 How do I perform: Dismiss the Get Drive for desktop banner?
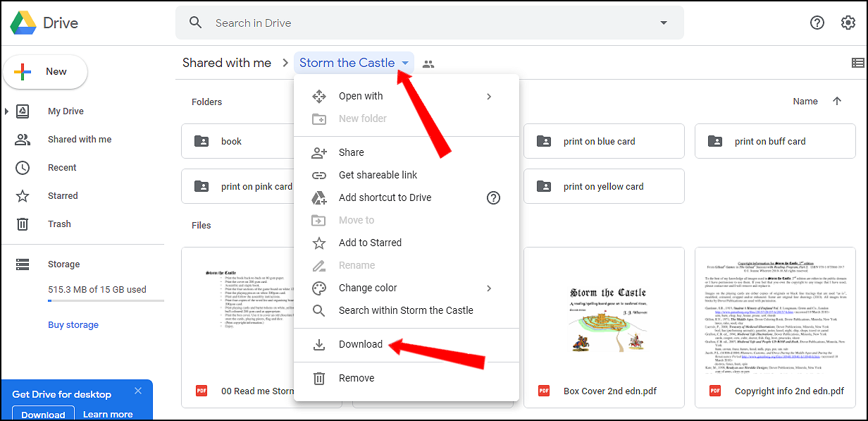[138, 391]
